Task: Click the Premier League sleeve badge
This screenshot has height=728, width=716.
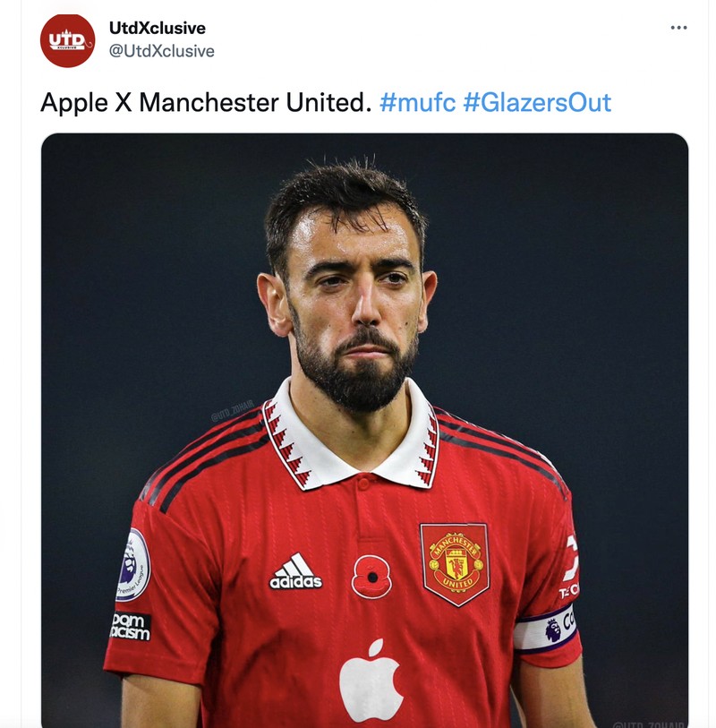Action: click(x=132, y=564)
